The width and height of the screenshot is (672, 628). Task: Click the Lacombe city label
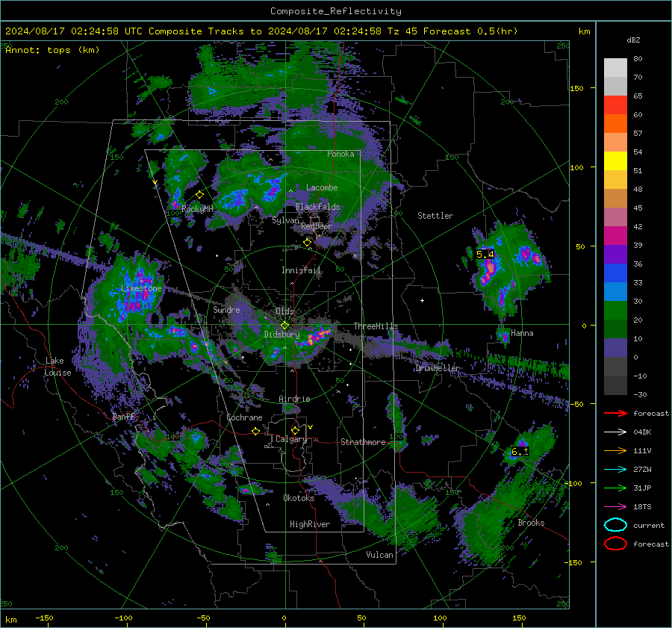coord(322,187)
